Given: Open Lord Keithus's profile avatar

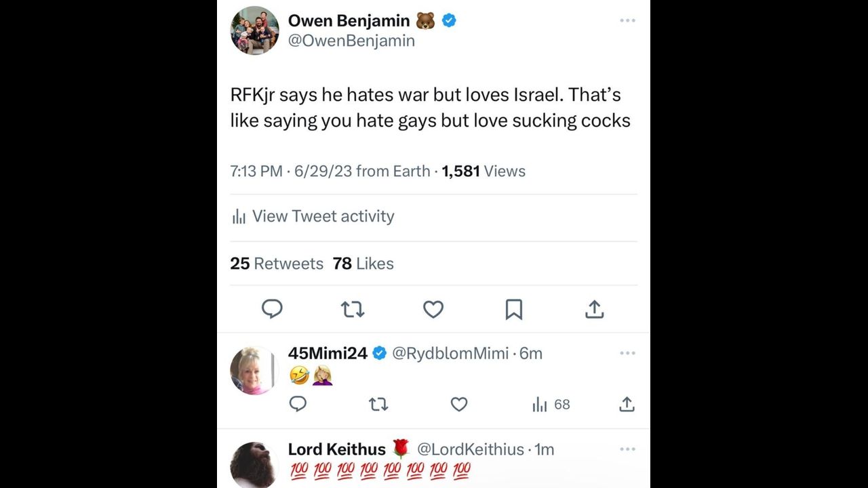Looking at the screenshot, I should (x=254, y=465).
